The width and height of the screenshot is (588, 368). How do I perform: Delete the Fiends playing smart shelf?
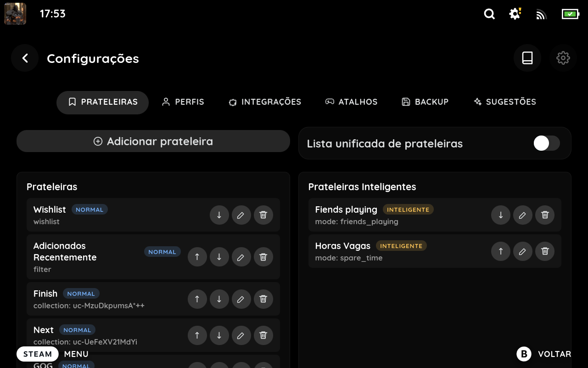[x=545, y=215]
